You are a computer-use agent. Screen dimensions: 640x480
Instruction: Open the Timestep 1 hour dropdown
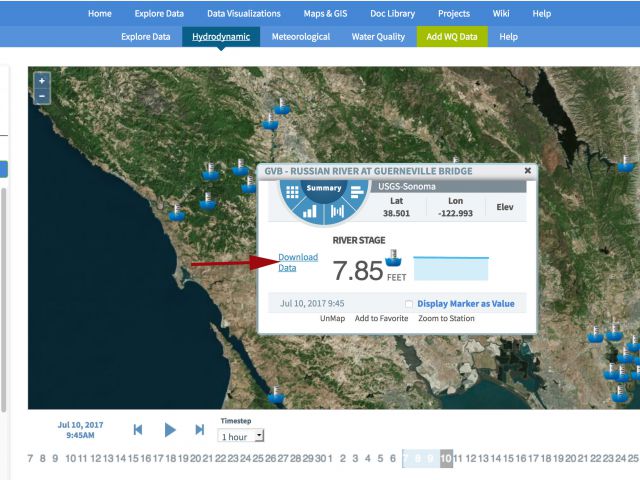point(241,436)
